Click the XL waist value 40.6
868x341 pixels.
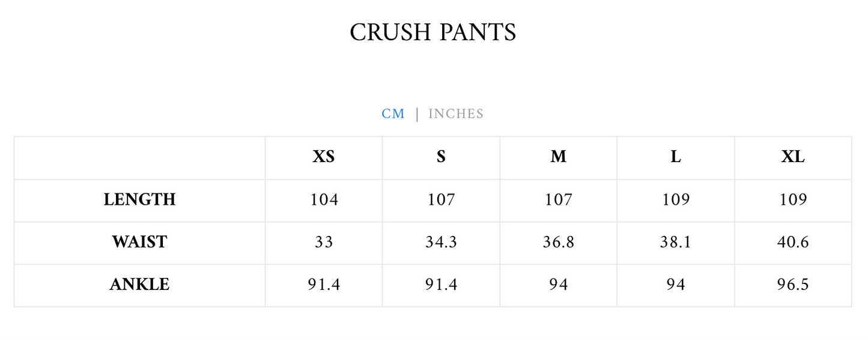(x=793, y=243)
